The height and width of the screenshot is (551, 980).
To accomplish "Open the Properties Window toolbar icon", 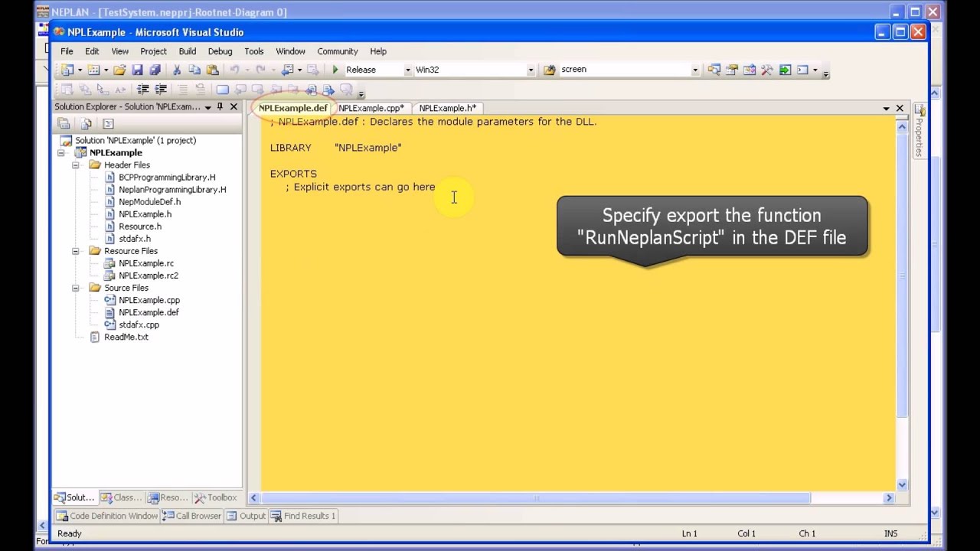I will tap(732, 70).
